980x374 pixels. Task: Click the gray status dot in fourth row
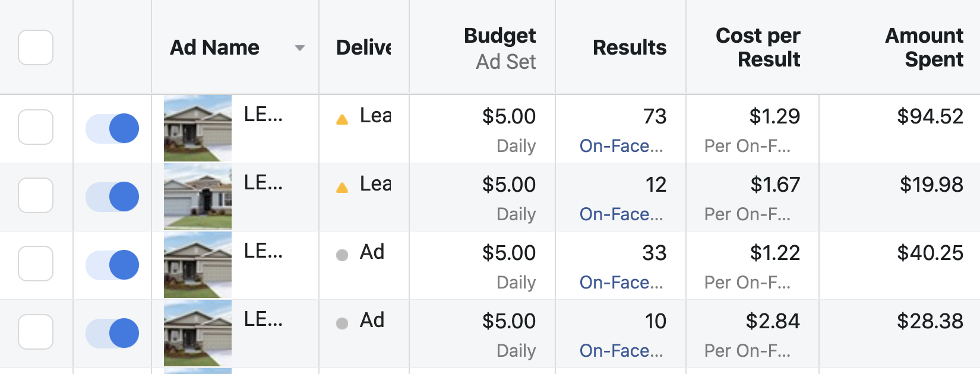pos(342,324)
